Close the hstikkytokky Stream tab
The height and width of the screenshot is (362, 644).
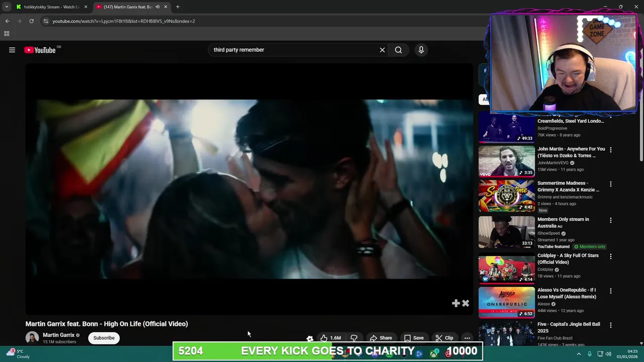click(x=86, y=7)
